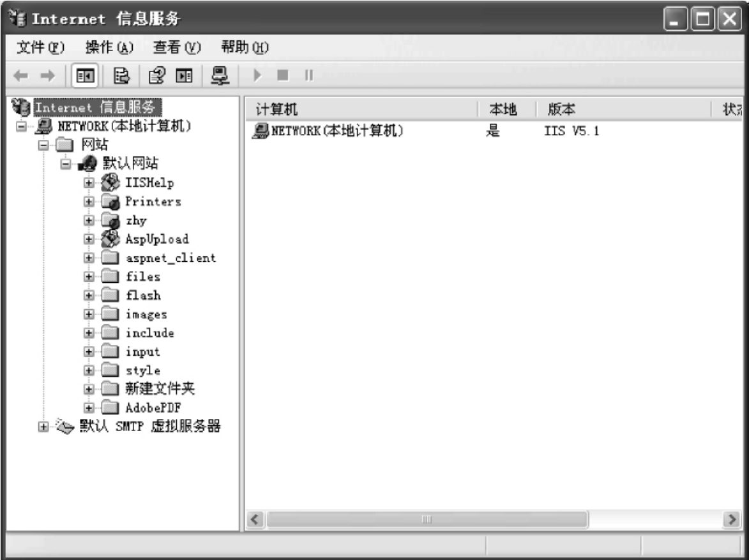The width and height of the screenshot is (749, 560).
Task: Expand the AspUpload node
Action: click(89, 239)
